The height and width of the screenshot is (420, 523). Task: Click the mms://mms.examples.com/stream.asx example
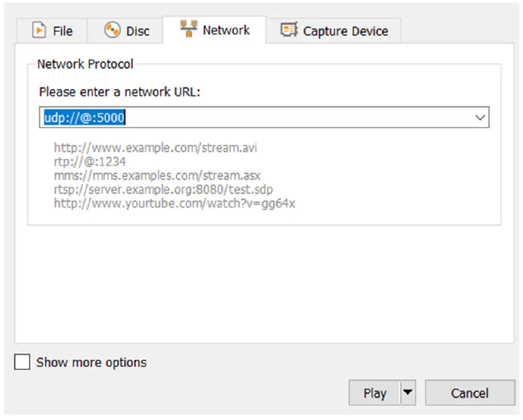(x=157, y=175)
